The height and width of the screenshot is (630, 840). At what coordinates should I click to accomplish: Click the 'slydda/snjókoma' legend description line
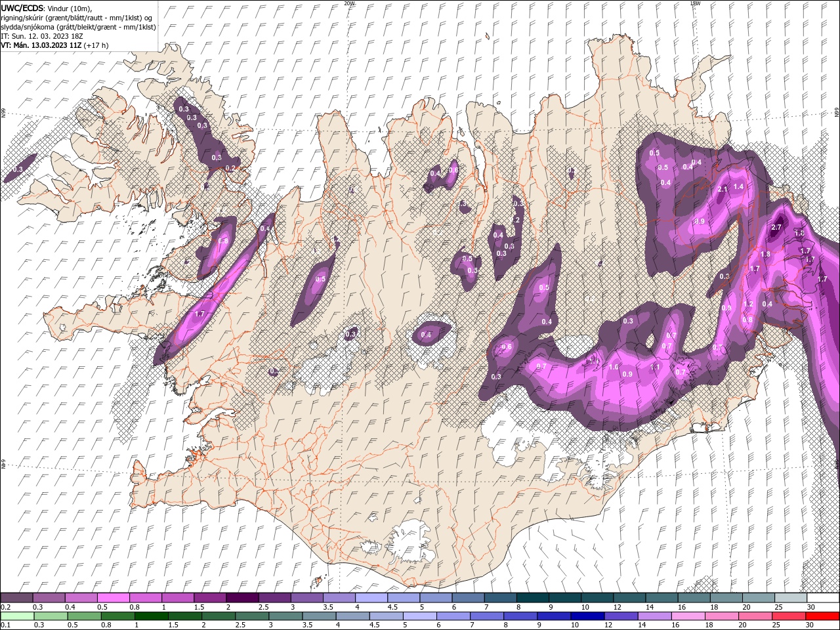pos(79,27)
